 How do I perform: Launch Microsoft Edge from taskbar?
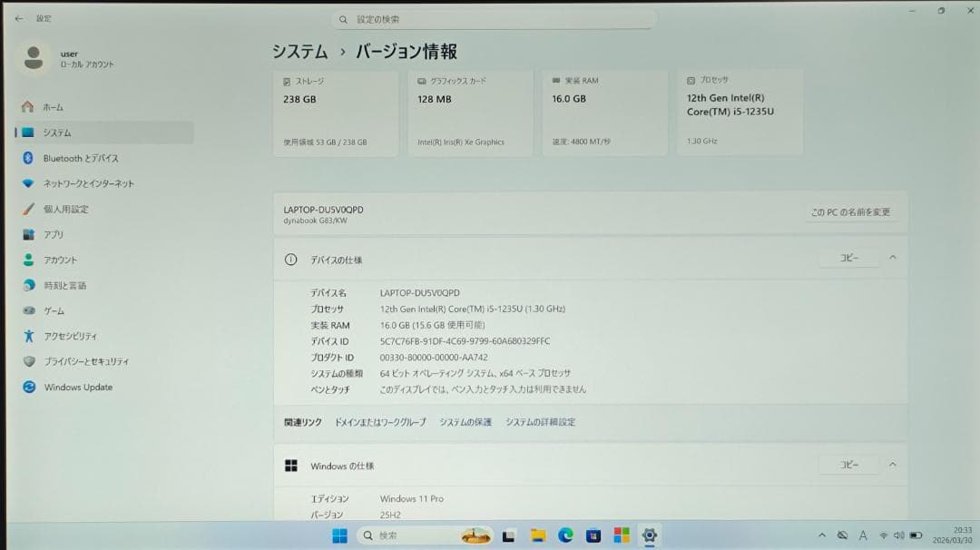click(x=565, y=535)
